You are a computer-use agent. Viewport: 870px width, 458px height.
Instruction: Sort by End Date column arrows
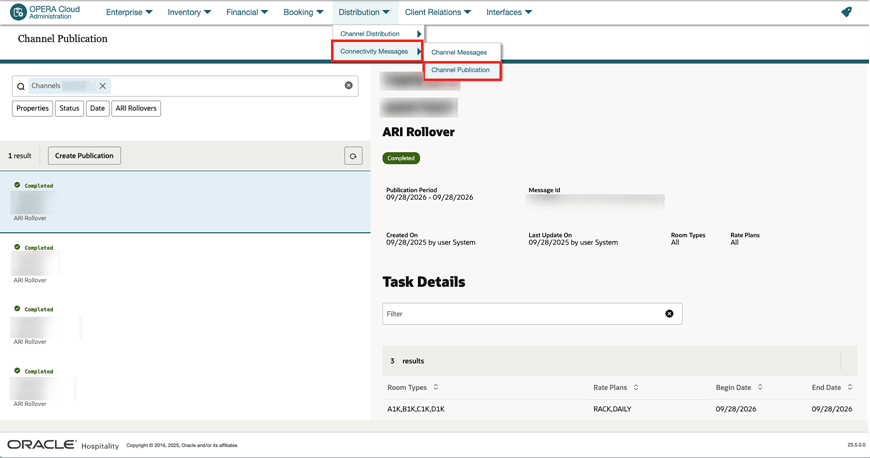click(x=850, y=387)
